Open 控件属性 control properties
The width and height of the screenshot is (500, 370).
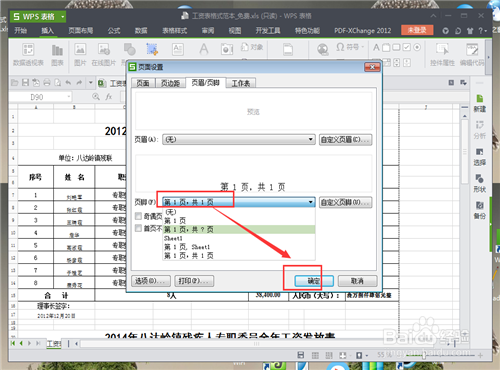[x=442, y=55]
